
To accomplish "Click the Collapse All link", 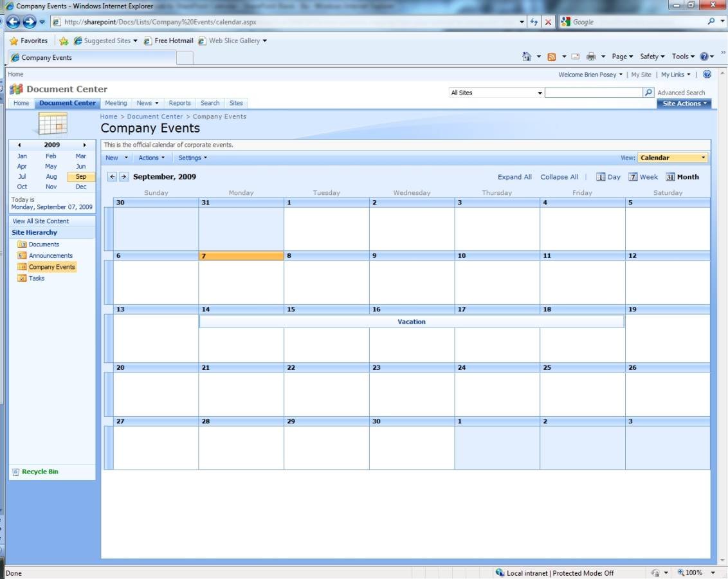I will click(559, 177).
